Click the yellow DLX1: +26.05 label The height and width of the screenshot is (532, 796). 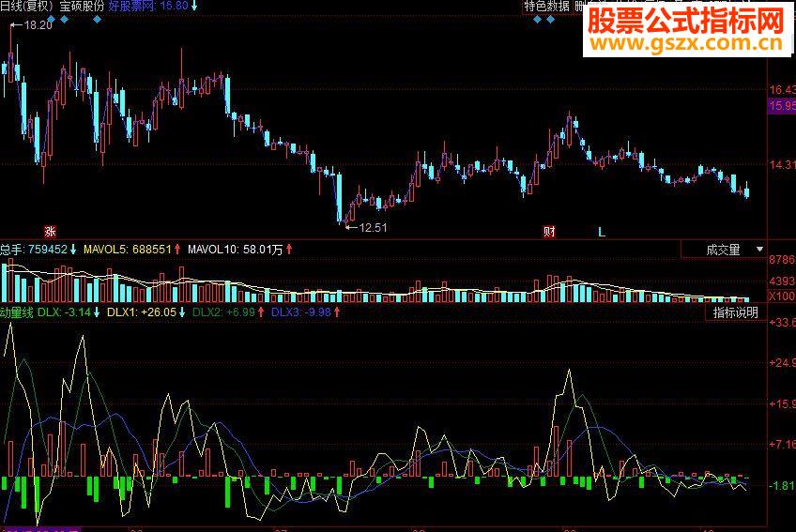[142, 312]
